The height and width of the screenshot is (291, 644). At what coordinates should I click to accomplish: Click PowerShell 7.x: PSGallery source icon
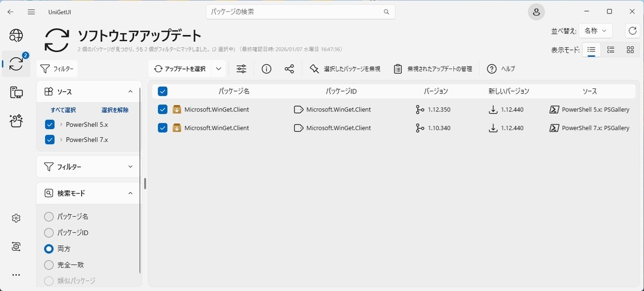(554, 128)
